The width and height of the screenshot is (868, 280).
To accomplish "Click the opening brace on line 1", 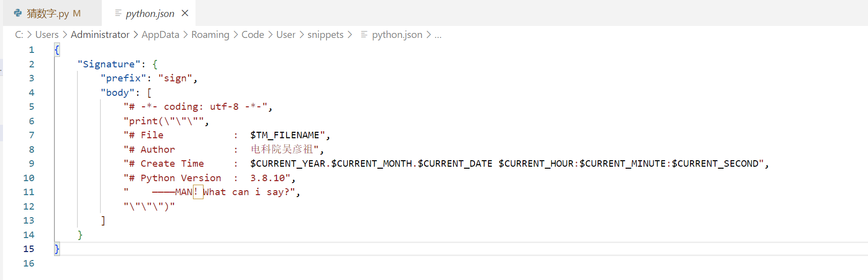I will coord(57,50).
